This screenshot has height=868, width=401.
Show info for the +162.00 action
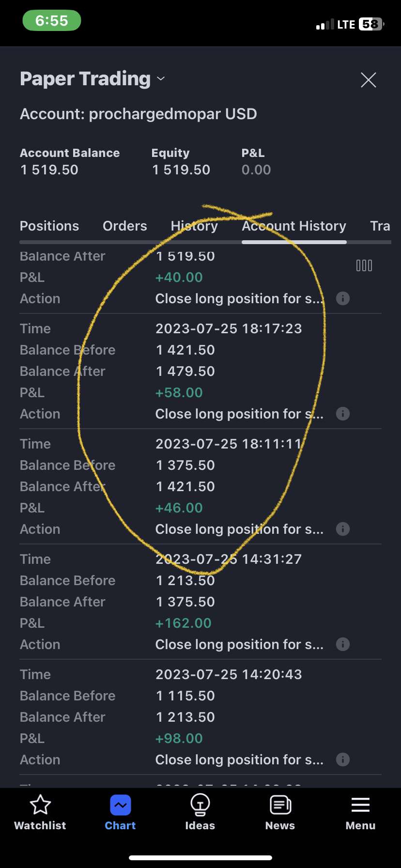click(x=343, y=644)
